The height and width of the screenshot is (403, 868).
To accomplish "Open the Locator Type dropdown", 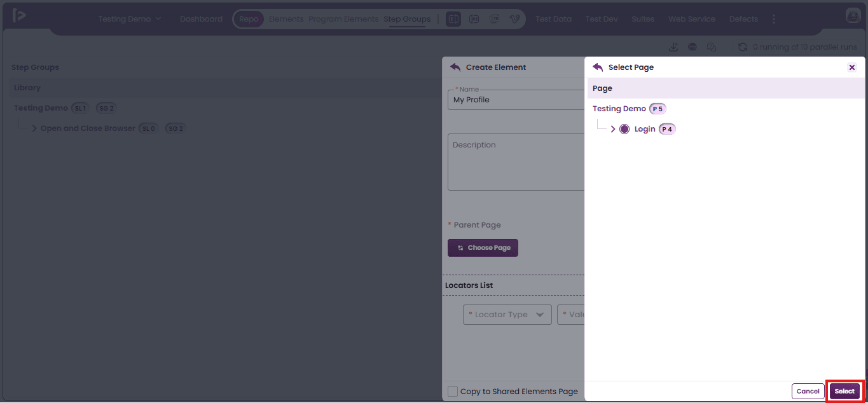I will pyautogui.click(x=507, y=315).
